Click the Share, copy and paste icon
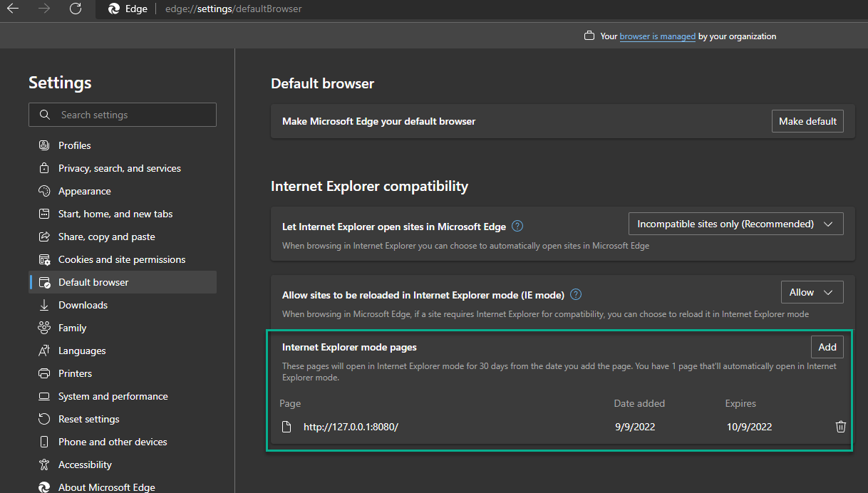868x493 pixels. [44, 237]
